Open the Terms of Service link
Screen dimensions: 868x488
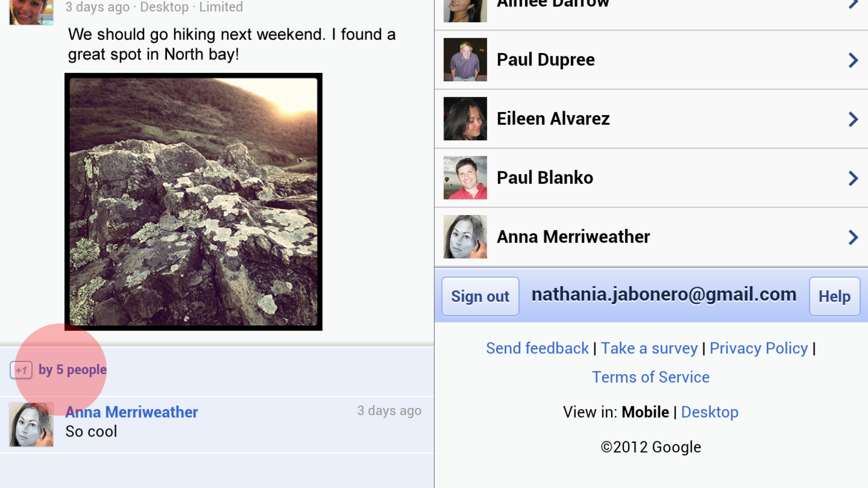650,377
